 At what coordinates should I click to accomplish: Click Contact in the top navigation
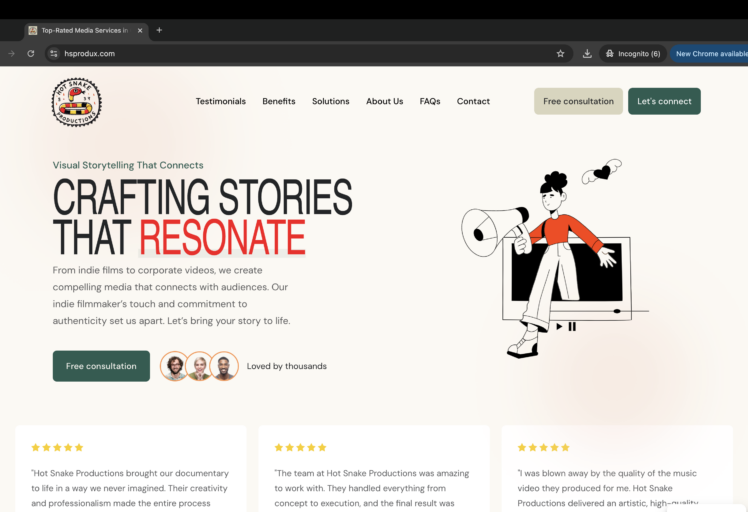tap(473, 101)
